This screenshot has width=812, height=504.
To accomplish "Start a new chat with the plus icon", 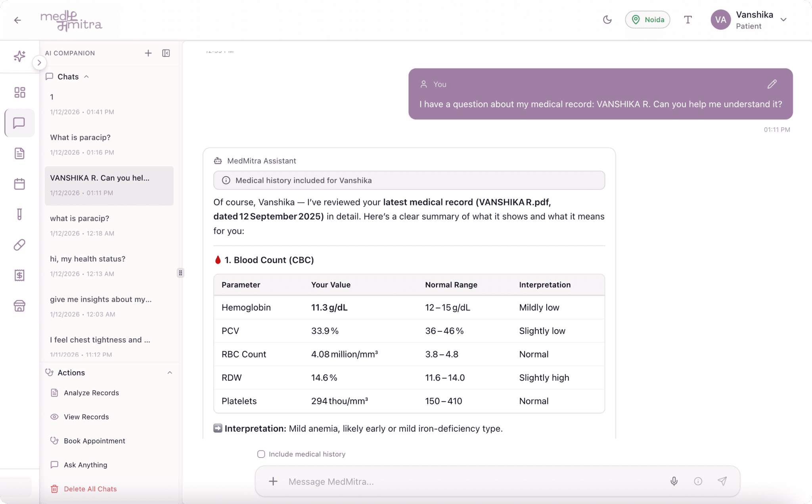I will coord(148,53).
